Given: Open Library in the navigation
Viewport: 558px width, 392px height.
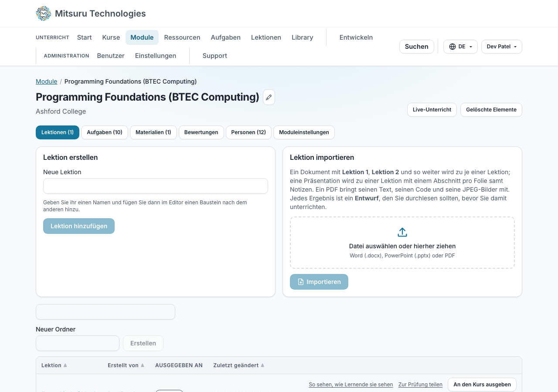Looking at the screenshot, I should [x=303, y=37].
